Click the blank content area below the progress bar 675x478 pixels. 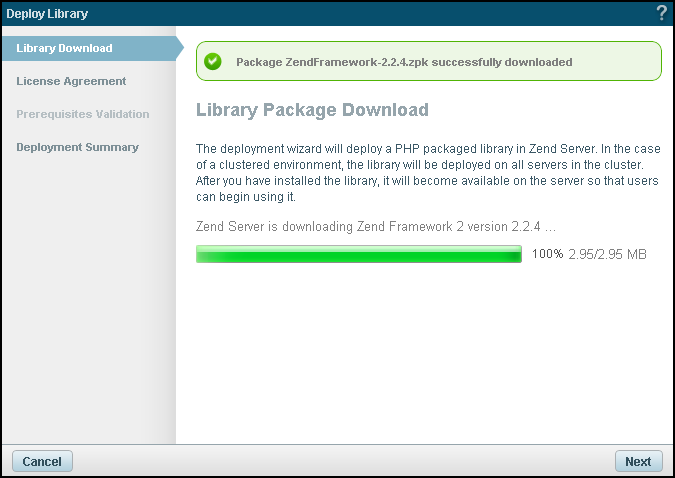425,350
